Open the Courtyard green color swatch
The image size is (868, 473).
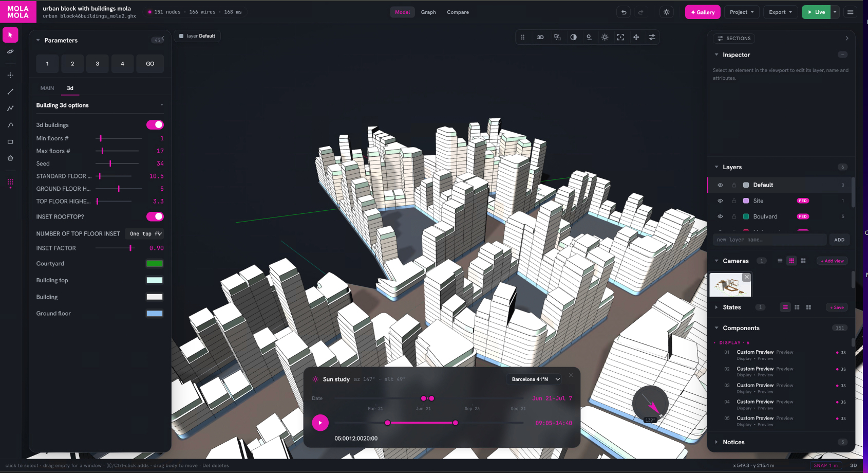(155, 264)
